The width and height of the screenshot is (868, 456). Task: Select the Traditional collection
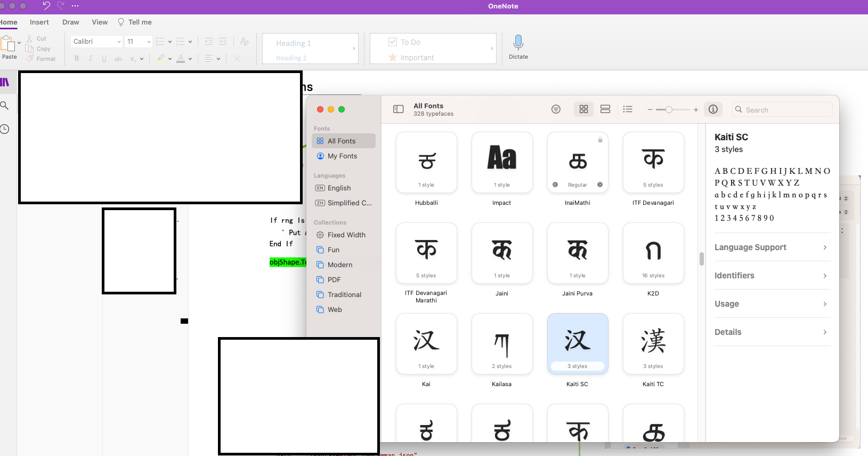344,294
